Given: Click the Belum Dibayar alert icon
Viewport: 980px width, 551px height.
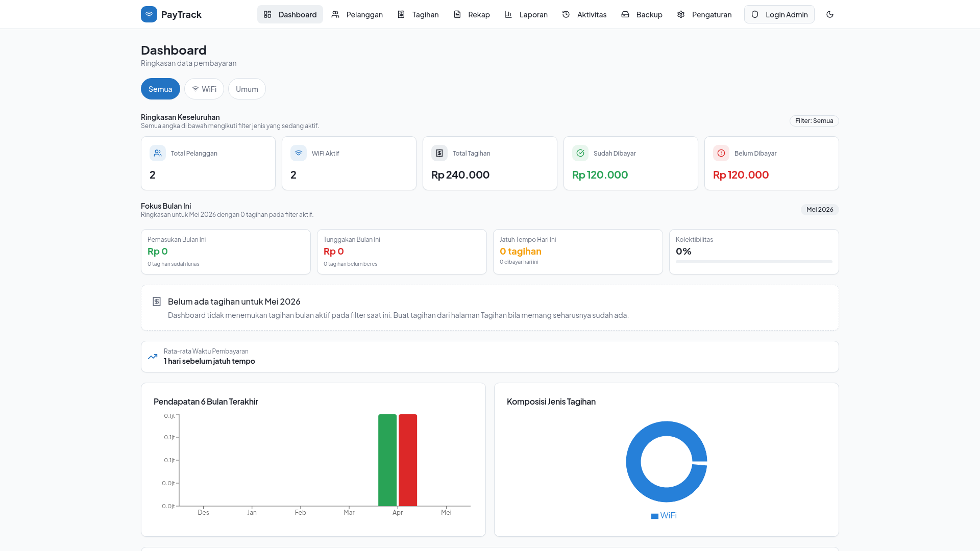Looking at the screenshot, I should (x=721, y=153).
